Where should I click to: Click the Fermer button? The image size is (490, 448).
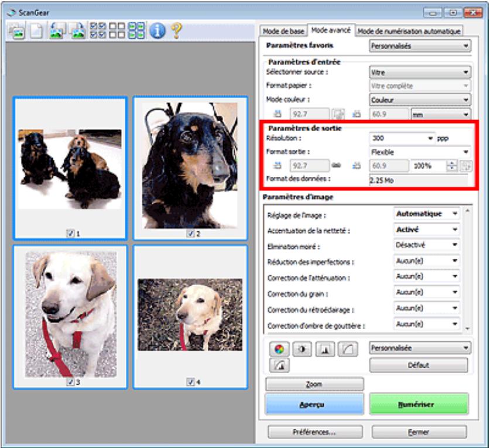(x=419, y=432)
